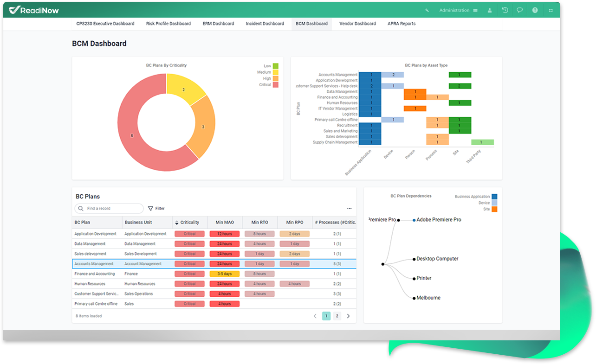Toggle Critical series in criticality legend

(x=275, y=85)
